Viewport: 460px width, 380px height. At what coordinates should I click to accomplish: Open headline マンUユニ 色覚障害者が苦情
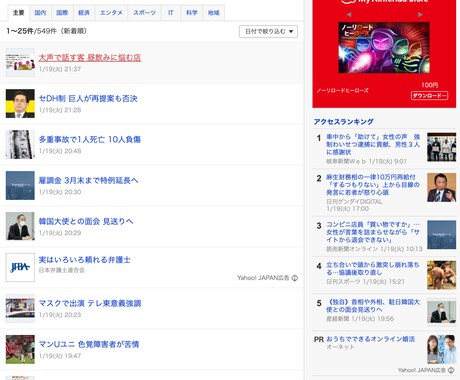click(89, 344)
